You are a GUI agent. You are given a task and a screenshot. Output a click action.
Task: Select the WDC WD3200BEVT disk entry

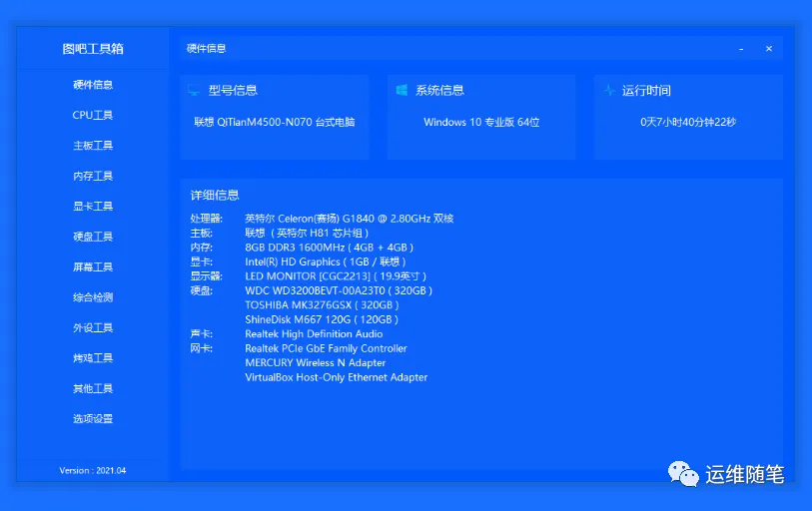tap(339, 291)
